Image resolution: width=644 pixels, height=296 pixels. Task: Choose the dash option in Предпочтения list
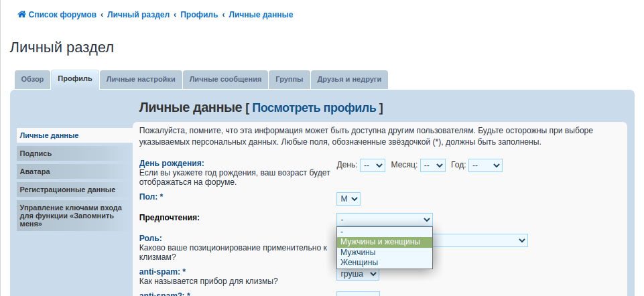pos(385,232)
